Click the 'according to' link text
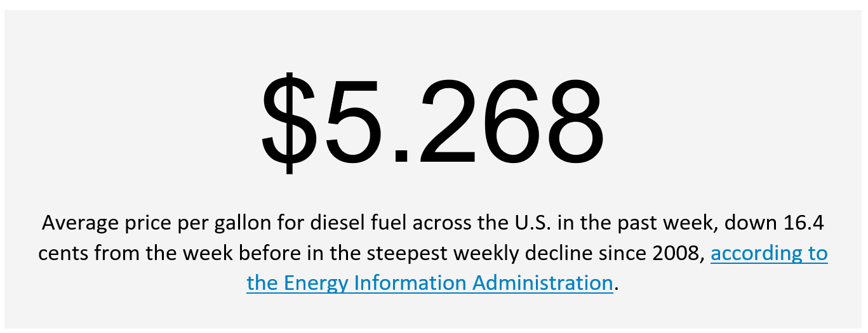 769,252
